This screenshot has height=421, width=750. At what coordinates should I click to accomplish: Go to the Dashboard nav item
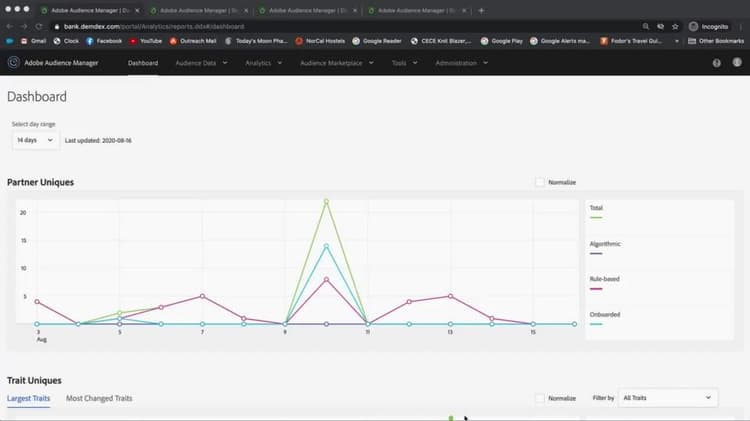(143, 63)
